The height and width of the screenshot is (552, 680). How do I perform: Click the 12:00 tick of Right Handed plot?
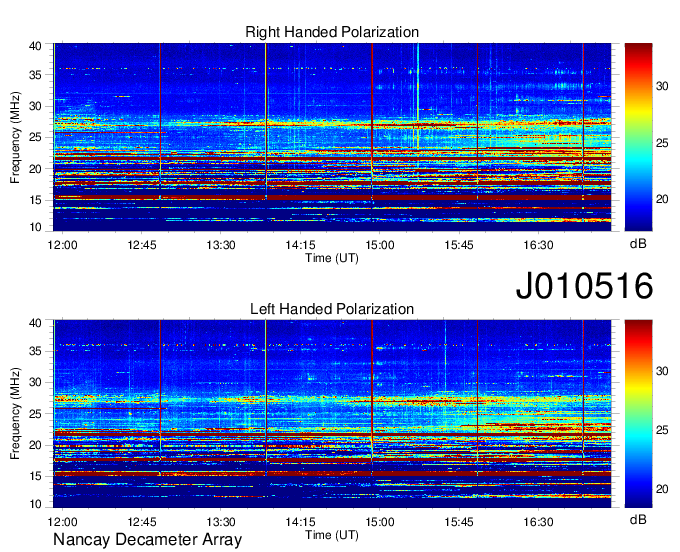tap(62, 245)
